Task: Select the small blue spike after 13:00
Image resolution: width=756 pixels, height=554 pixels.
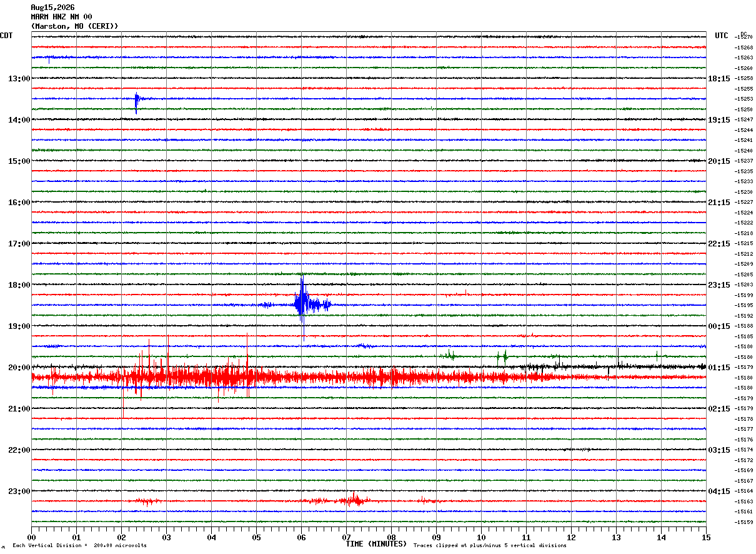Action: point(137,103)
